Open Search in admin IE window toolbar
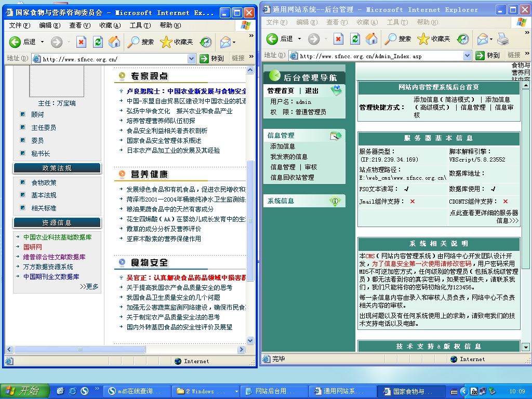The image size is (532, 399). coord(397,39)
